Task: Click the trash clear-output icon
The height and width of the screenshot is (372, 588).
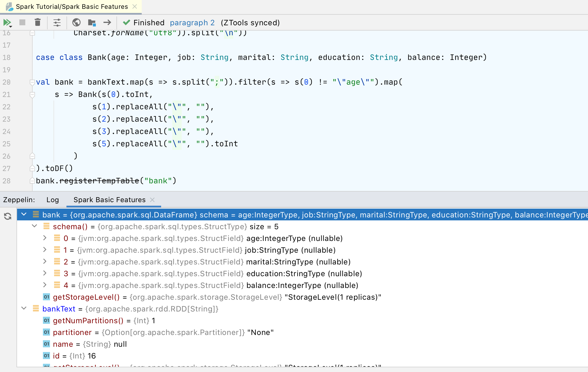Action: coord(37,23)
